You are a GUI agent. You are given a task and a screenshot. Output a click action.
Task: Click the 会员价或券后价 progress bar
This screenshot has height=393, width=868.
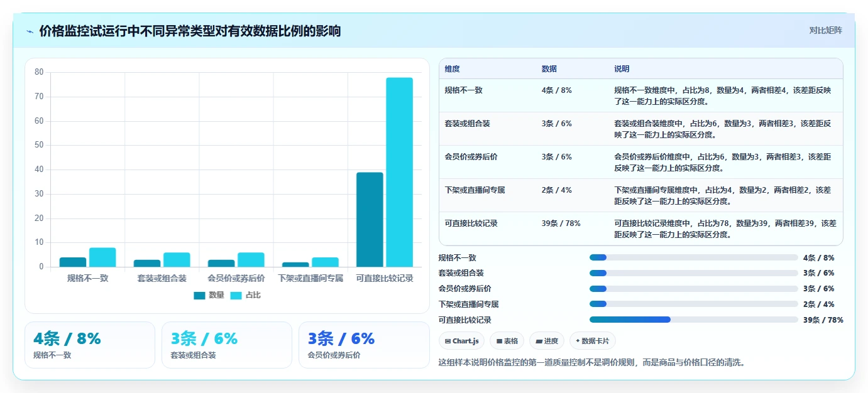[x=694, y=289]
